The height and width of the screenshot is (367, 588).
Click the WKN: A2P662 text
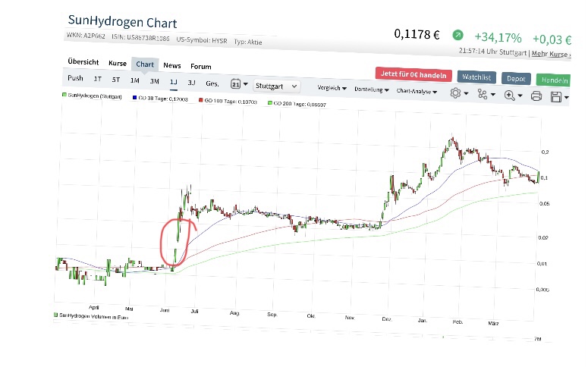(x=86, y=36)
